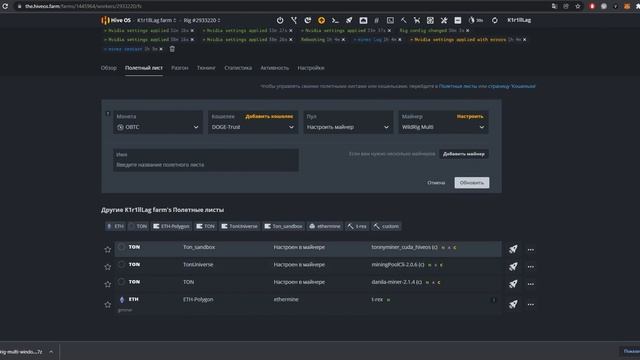640x360 pixels.
Task: Expand the browser download item chevron
Action: (51, 351)
